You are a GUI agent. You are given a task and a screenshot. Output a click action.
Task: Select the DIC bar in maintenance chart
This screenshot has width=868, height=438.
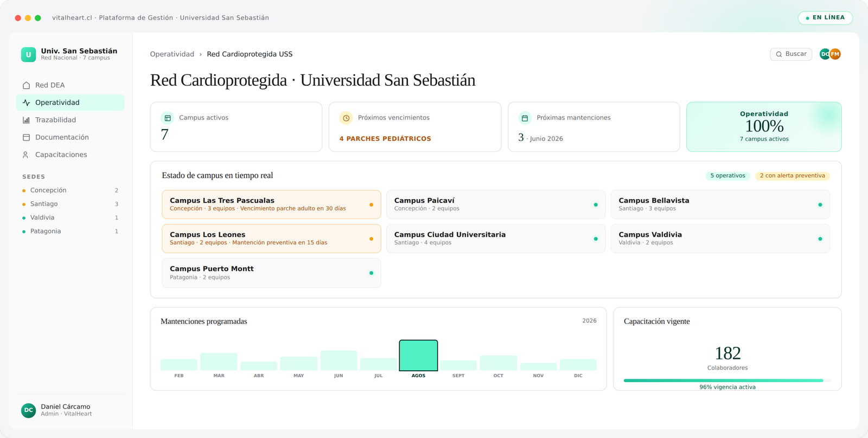[578, 365]
